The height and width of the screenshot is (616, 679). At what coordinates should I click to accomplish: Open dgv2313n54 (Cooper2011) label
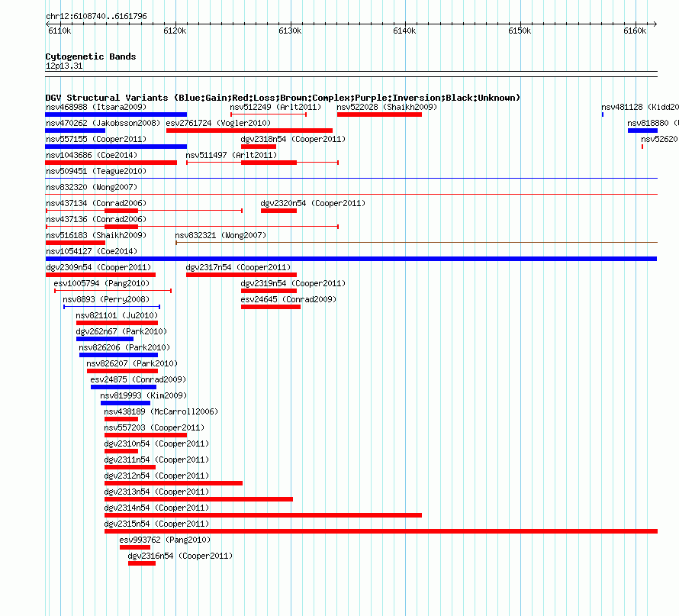(x=156, y=492)
